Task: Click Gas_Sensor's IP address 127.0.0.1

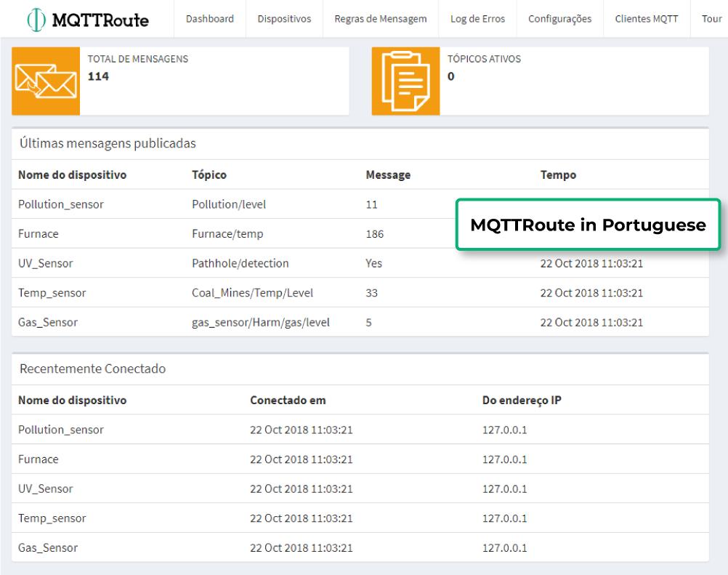Action: click(505, 548)
